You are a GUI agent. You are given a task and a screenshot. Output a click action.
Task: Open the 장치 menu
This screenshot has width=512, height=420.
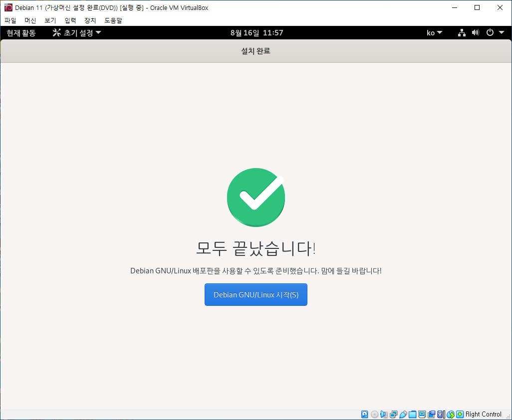tap(90, 20)
